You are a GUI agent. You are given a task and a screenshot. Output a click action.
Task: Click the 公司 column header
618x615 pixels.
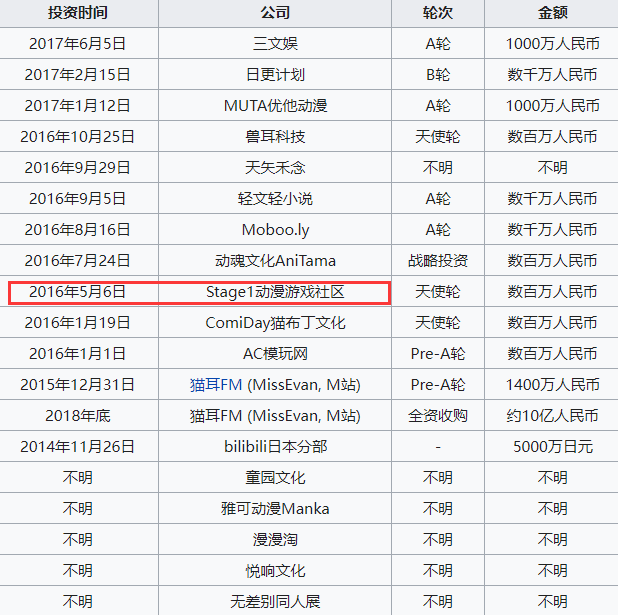pyautogui.click(x=275, y=13)
